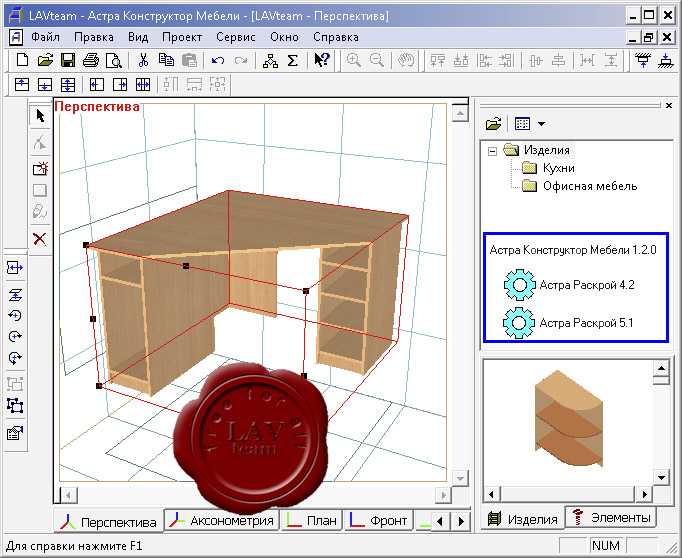Close the right side panel
This screenshot has width=682, height=558.
tap(669, 106)
